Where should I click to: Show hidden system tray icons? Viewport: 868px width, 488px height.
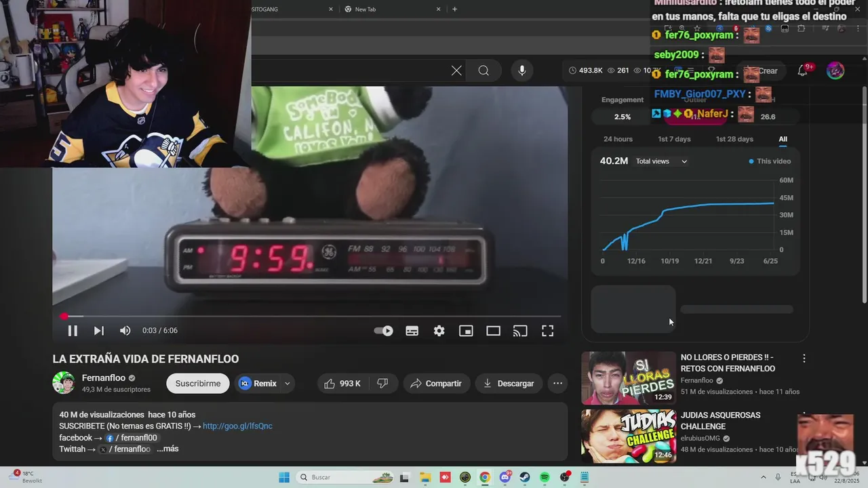pyautogui.click(x=764, y=477)
